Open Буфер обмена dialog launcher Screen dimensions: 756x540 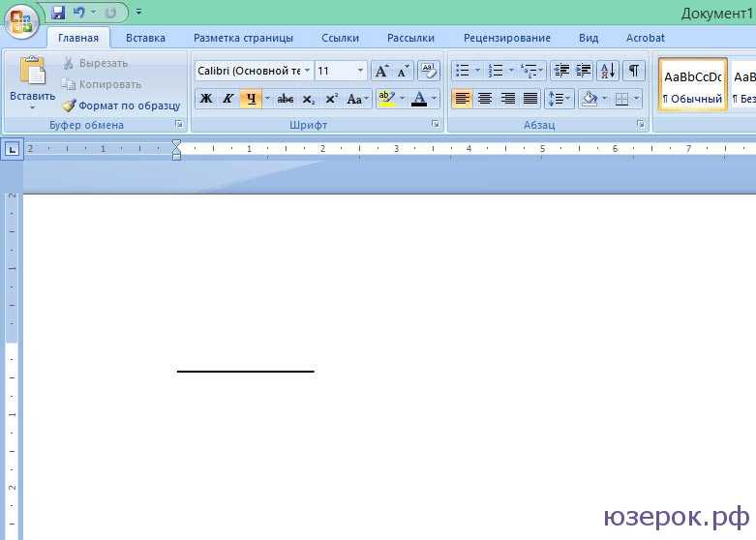(179, 125)
